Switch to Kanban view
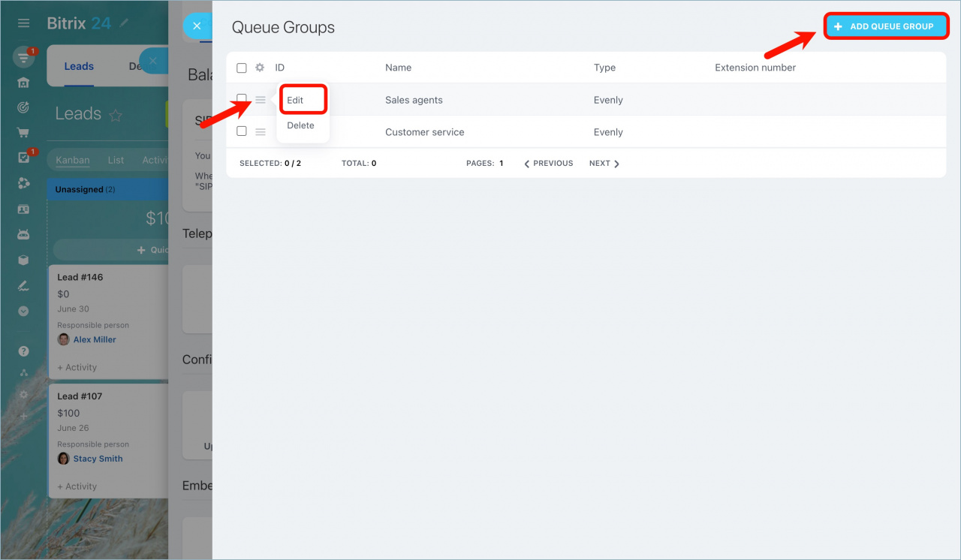 [73, 160]
